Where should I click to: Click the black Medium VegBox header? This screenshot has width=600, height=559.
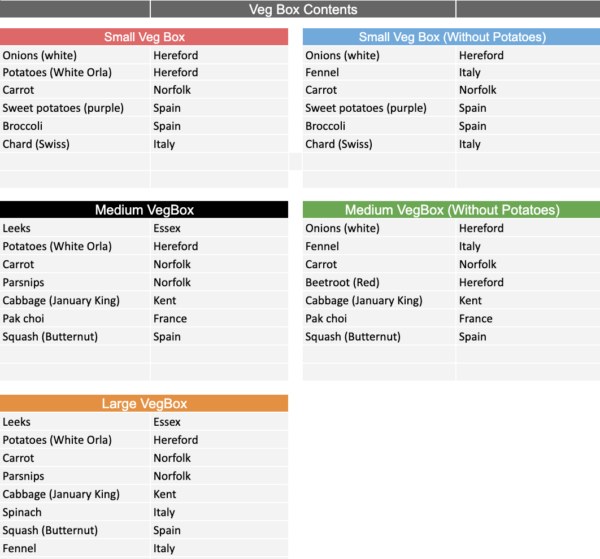(145, 210)
